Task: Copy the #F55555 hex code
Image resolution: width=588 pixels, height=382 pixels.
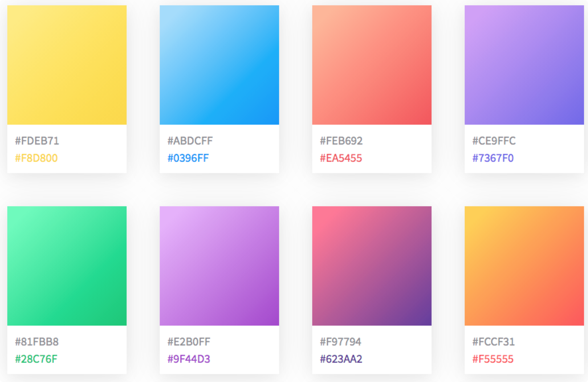Action: [x=493, y=359]
